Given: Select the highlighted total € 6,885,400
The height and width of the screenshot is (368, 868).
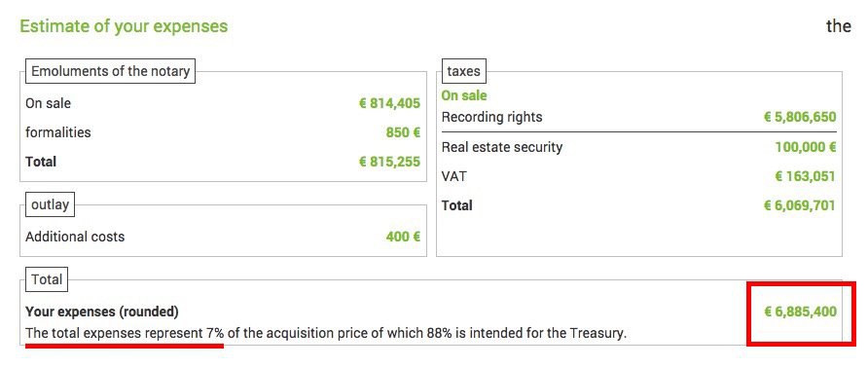Looking at the screenshot, I should click(801, 313).
